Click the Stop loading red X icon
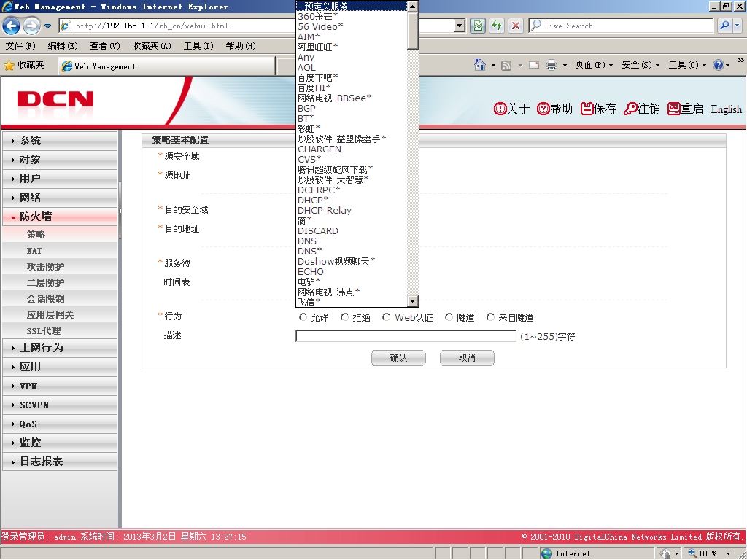The height and width of the screenshot is (560, 747). (516, 26)
